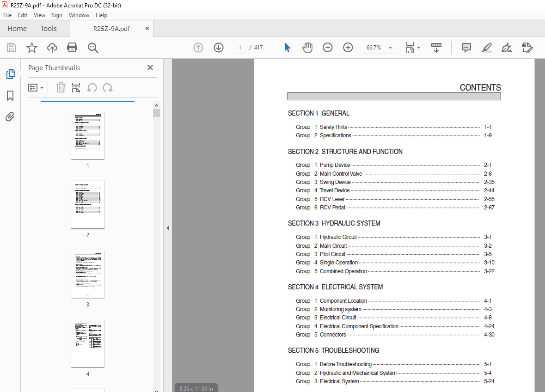
Task: Add document to starred with star icon
Action: point(31,48)
